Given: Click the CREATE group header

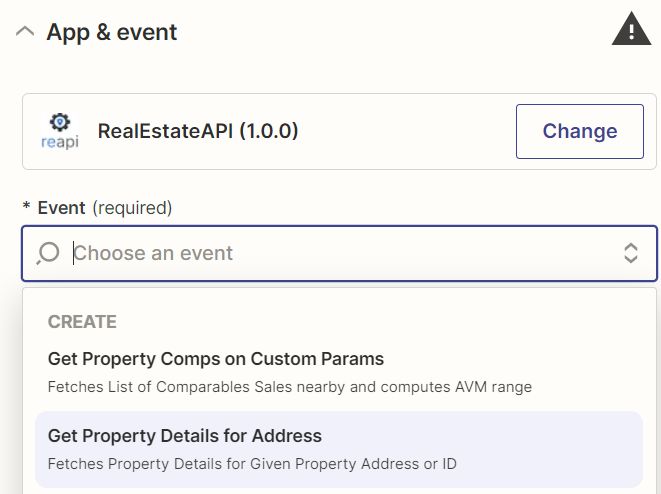Looking at the screenshot, I should 82,322.
